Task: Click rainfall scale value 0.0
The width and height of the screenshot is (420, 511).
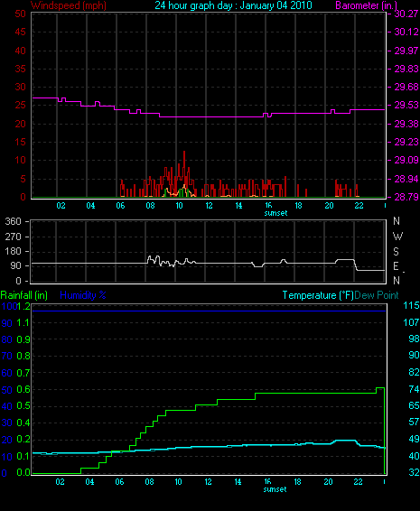Action: coord(23,472)
